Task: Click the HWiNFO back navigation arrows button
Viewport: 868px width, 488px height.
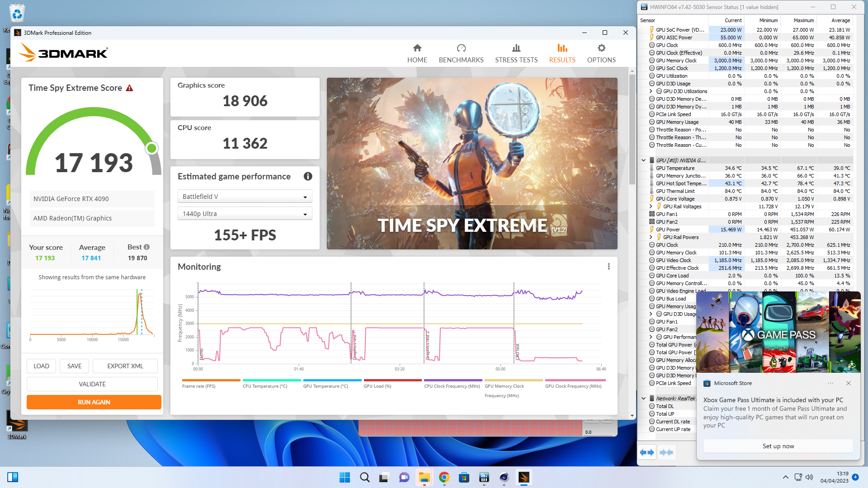Action: (647, 452)
